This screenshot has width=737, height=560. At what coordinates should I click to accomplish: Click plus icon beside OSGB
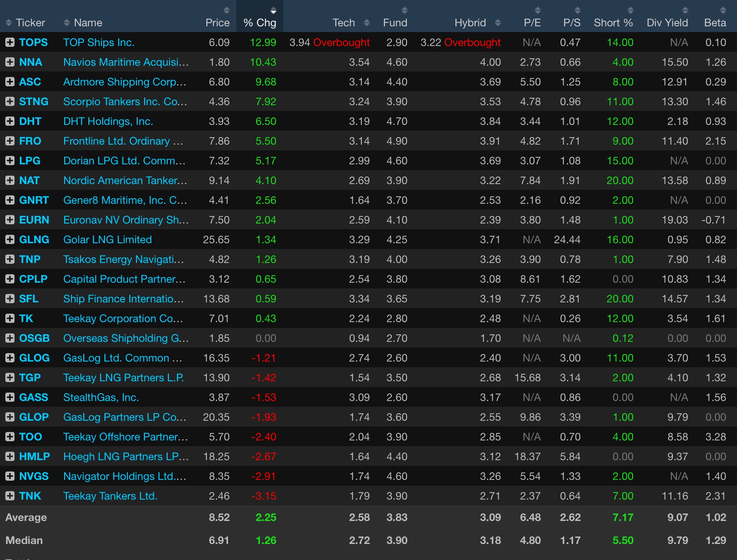pos(10,338)
